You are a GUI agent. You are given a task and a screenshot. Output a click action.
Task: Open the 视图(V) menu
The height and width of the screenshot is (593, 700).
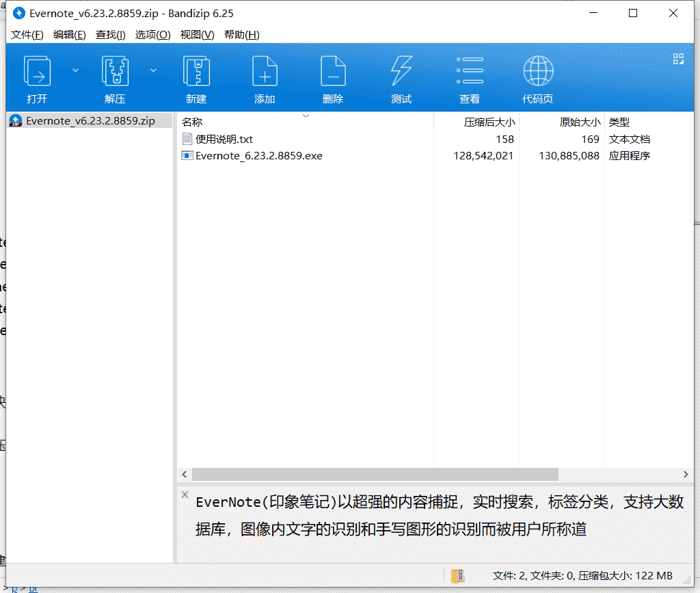pyautogui.click(x=198, y=35)
